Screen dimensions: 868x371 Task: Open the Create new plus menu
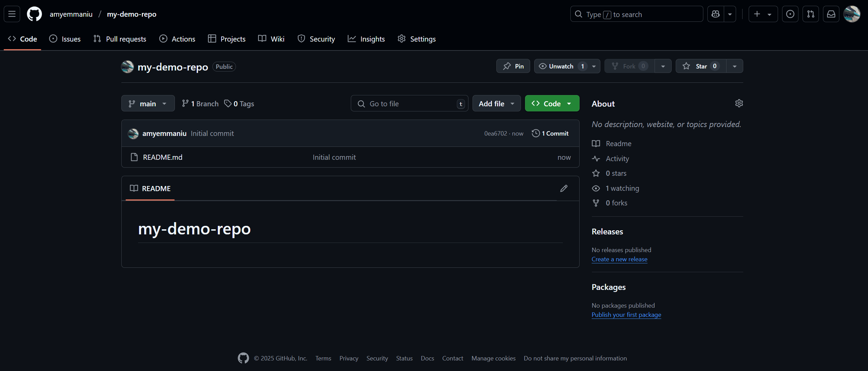point(763,14)
